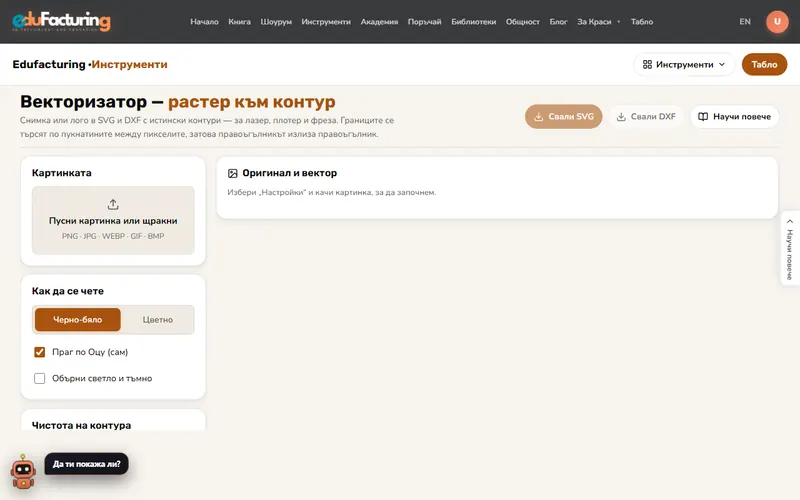Viewport: 800px width, 500px height.
Task: Click the Научи повече header button
Action: [734, 116]
